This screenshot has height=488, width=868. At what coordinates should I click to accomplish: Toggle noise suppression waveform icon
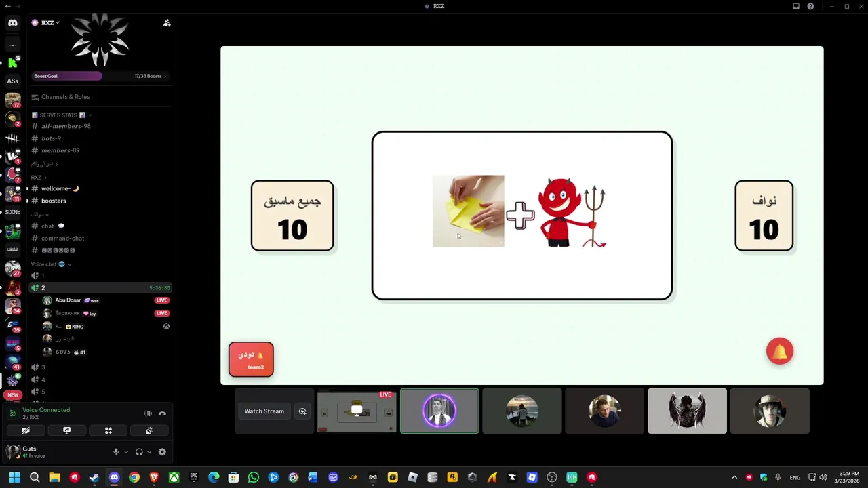(147, 413)
